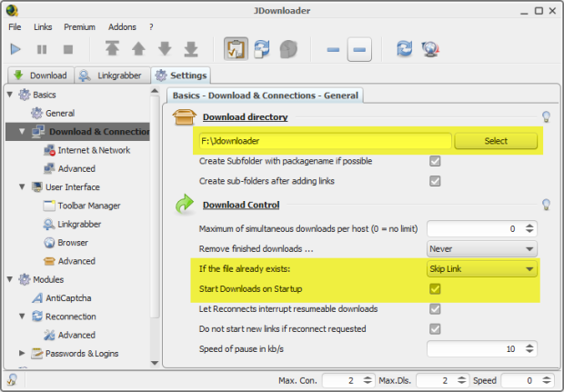Image resolution: width=564 pixels, height=392 pixels.
Task: Move selection to top with top-arrow icon
Action: point(112,48)
